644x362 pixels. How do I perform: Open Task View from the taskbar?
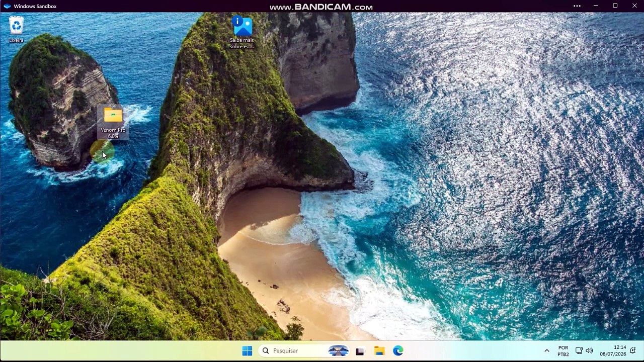[360, 351]
